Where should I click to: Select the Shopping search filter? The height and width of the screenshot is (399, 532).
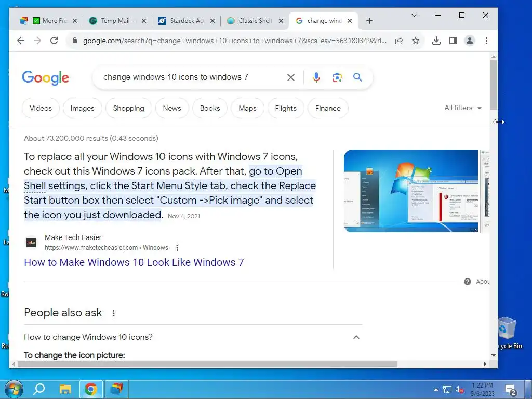point(129,108)
